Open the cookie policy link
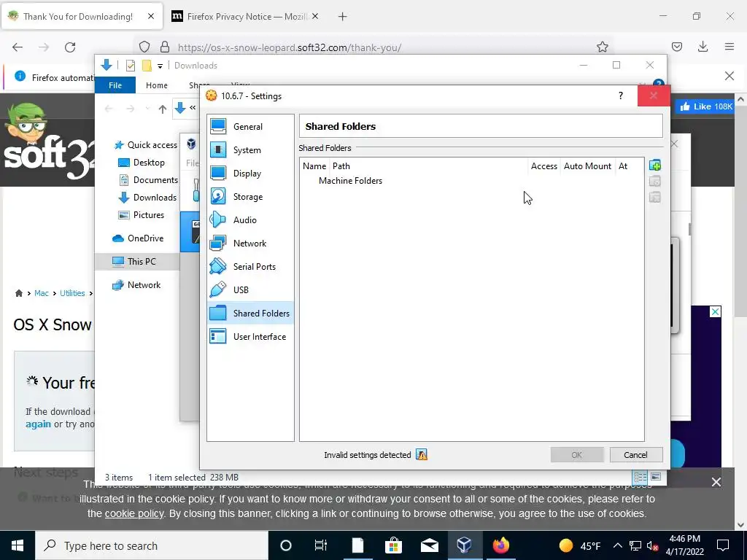The image size is (747, 560). (x=134, y=514)
